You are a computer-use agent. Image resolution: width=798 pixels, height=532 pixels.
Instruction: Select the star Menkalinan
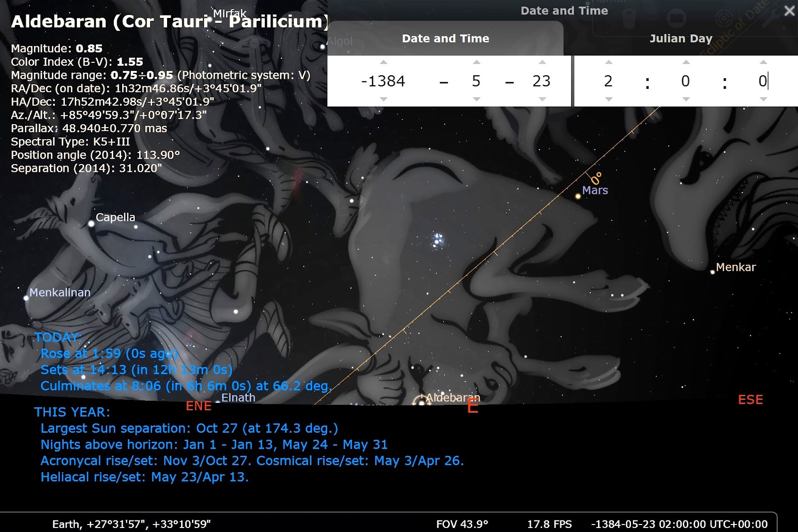(x=26, y=298)
